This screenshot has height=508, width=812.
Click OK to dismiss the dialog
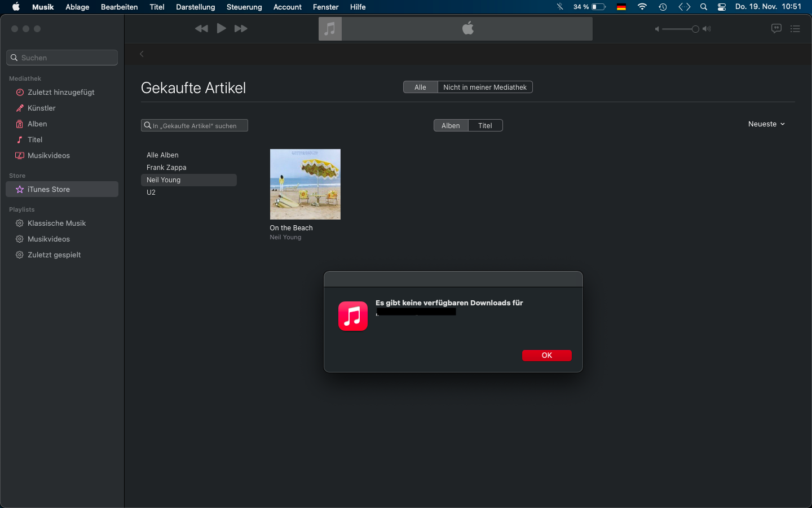tap(546, 355)
